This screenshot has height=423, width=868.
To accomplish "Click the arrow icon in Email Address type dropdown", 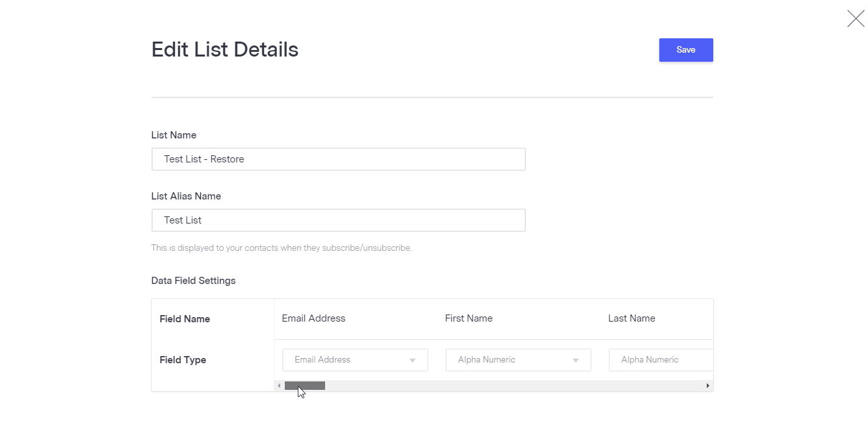I will pos(412,361).
